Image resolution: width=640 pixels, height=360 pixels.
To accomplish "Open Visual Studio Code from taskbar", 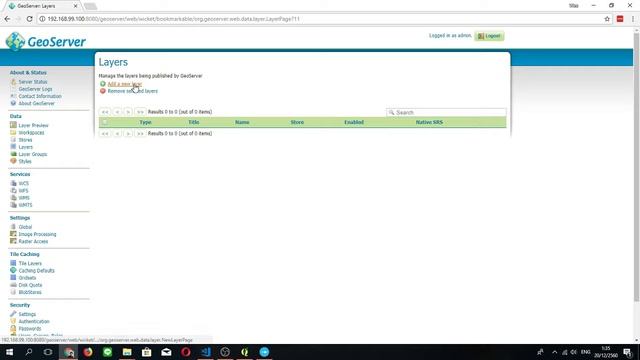I will click(205, 352).
